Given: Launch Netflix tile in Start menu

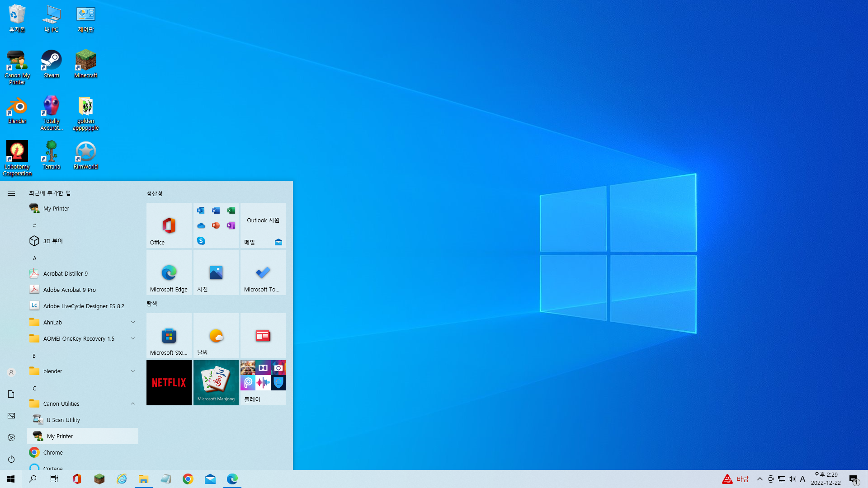Looking at the screenshot, I should 169,383.
